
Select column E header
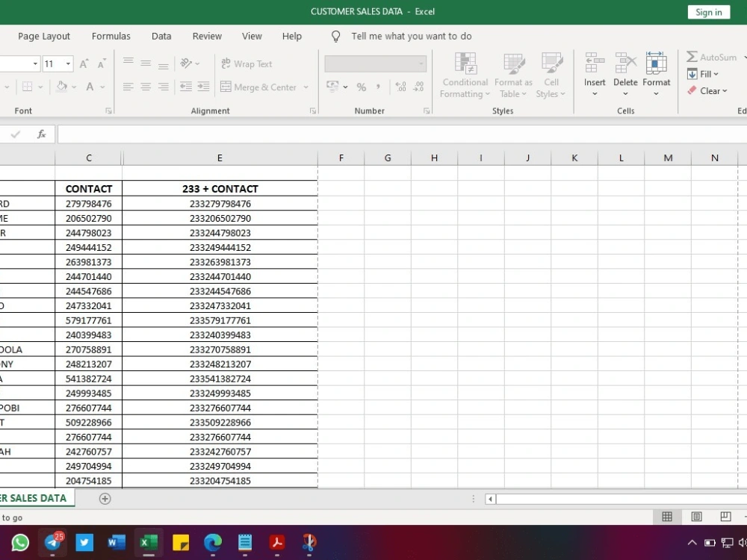(220, 158)
